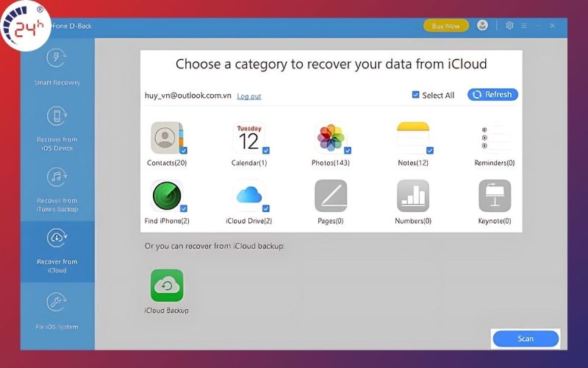Click the Contacts(20) label
588x368 pixels.
167,163
